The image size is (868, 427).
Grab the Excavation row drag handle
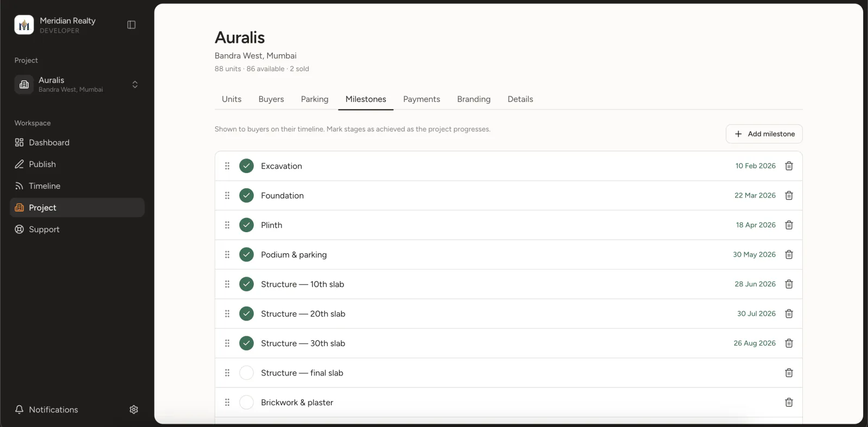(227, 166)
